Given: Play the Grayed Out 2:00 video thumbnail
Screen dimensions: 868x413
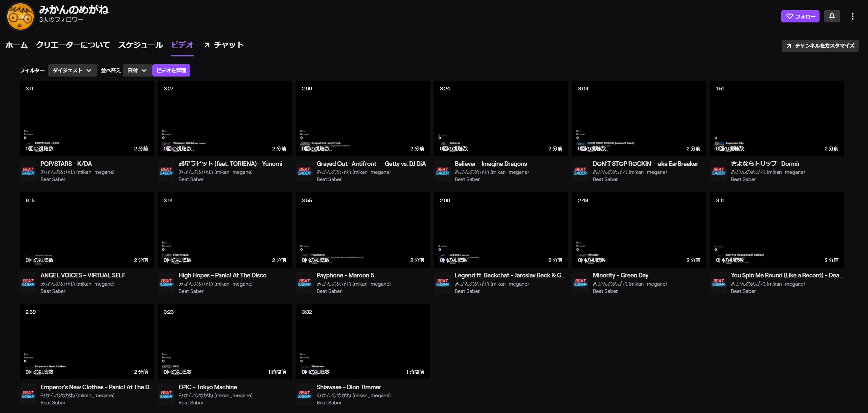Looking at the screenshot, I should click(363, 118).
